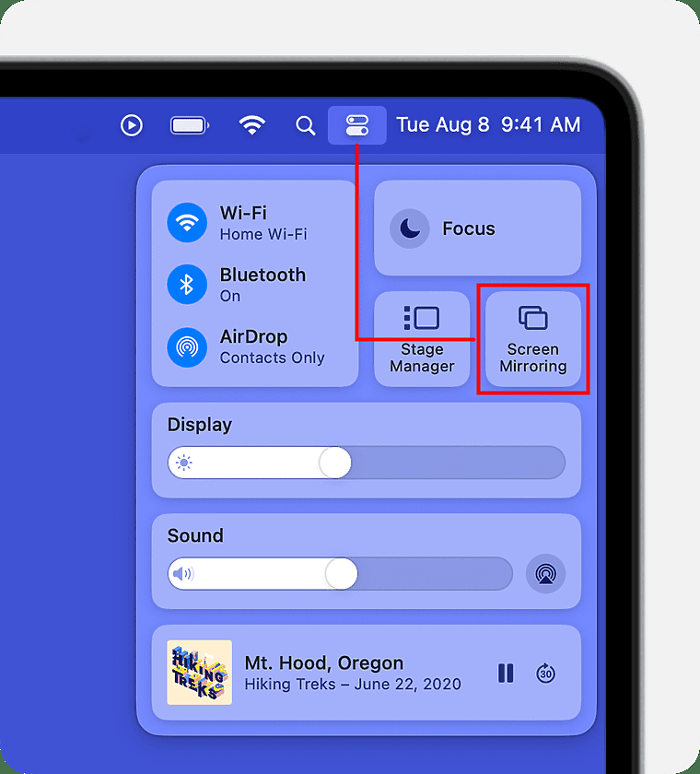Open AirPlay audio output icon
Viewport: 700px width, 774px height.
pyautogui.click(x=545, y=573)
